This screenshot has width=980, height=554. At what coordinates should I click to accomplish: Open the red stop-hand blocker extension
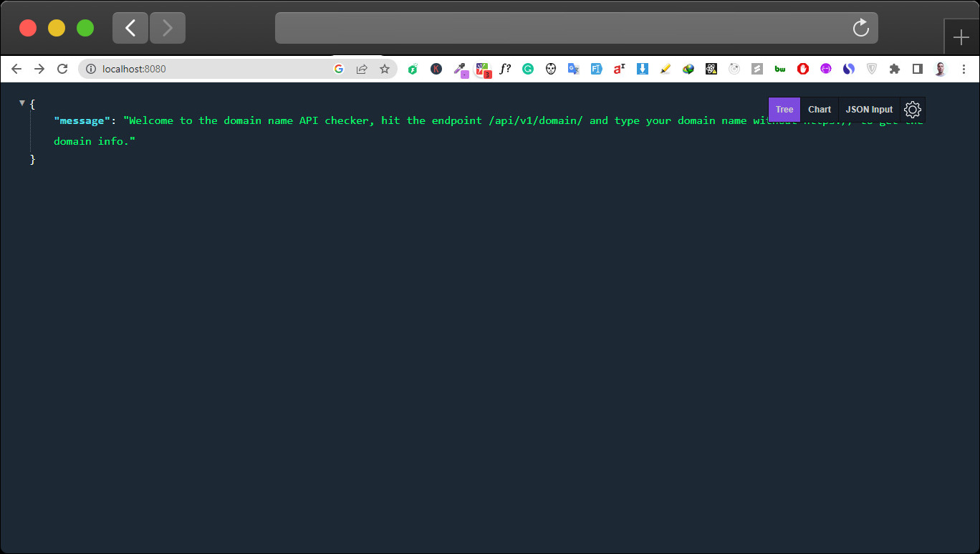[x=803, y=69]
